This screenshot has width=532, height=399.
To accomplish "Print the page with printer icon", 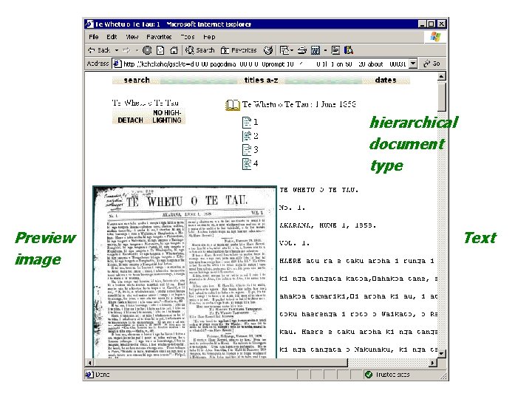I will click(x=302, y=50).
